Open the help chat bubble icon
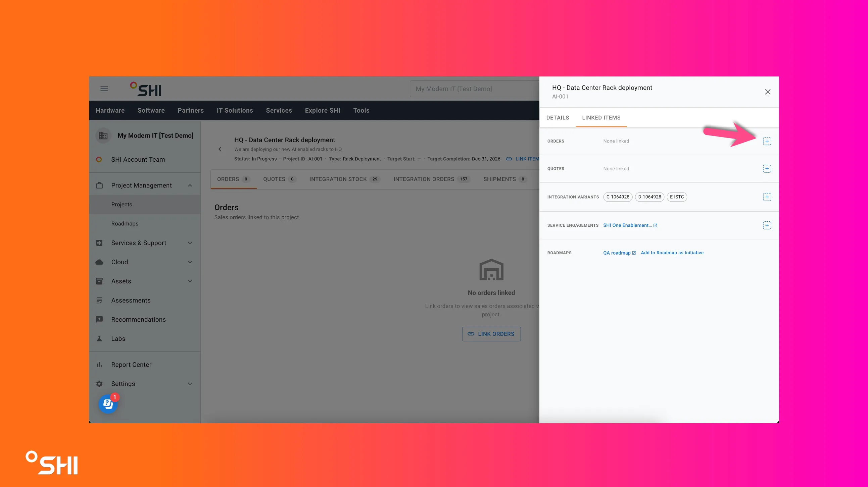Image resolution: width=868 pixels, height=487 pixels. coord(108,403)
